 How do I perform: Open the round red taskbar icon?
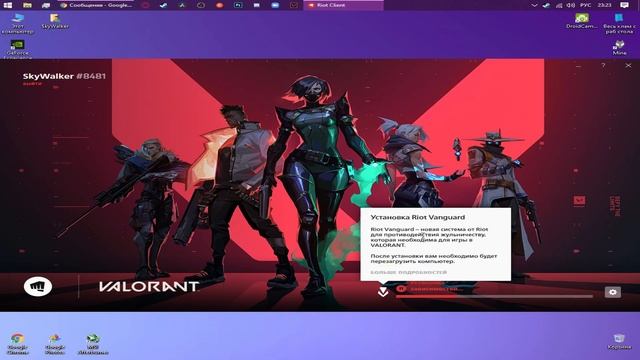coord(219,5)
